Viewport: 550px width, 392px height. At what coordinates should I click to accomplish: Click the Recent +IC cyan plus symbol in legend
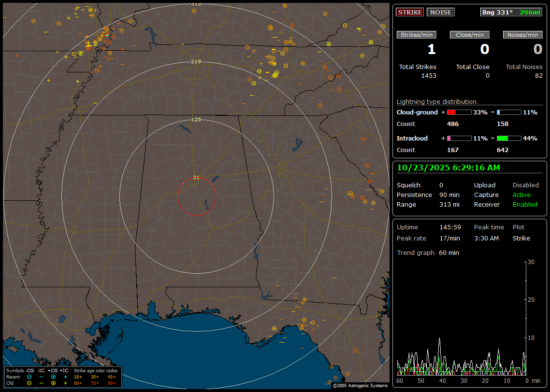click(65, 377)
